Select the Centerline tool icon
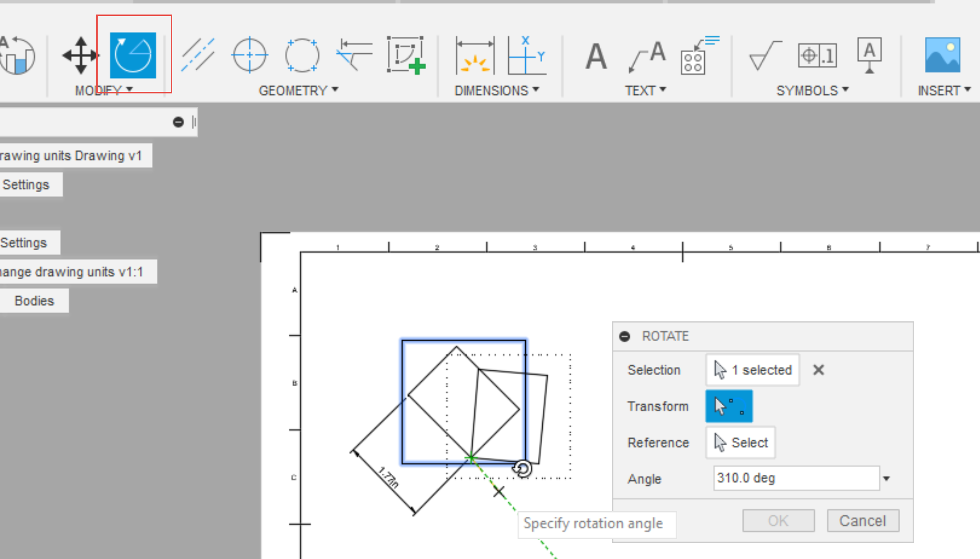The image size is (980, 559). [198, 55]
